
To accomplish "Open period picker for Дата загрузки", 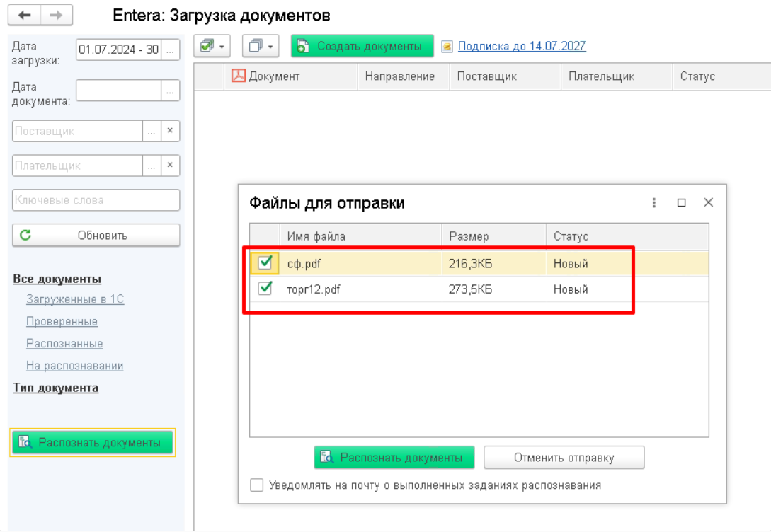I will [170, 50].
